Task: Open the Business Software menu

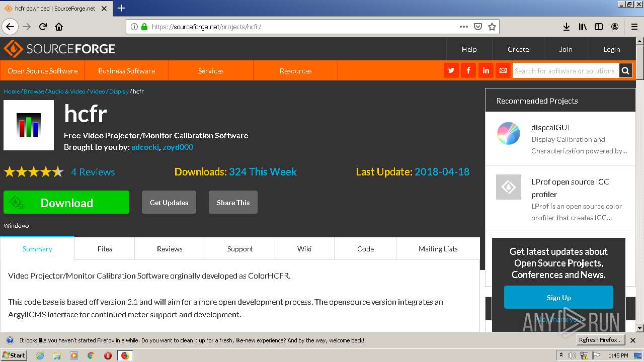Action: [x=127, y=71]
